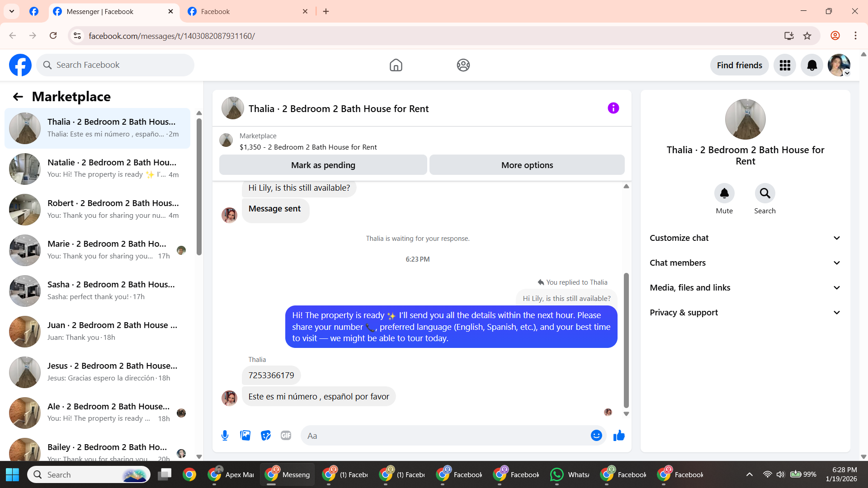Image resolution: width=868 pixels, height=488 pixels.
Task: Click the Mark as pending button
Action: point(323,165)
